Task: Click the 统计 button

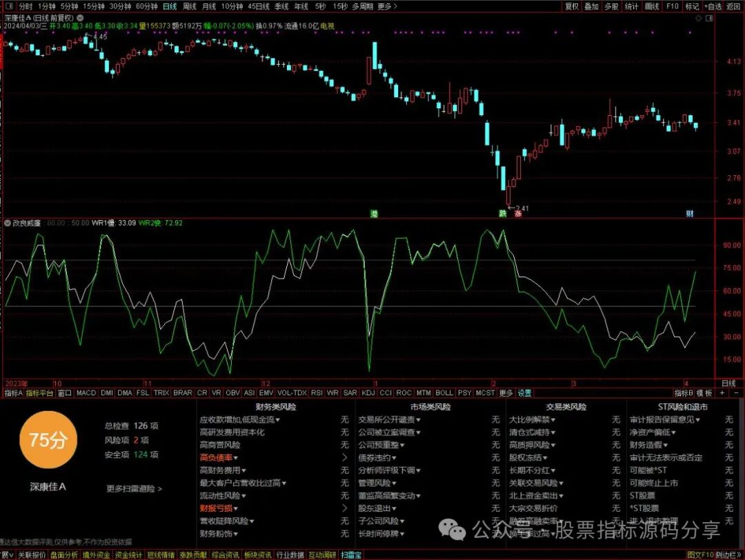Action: pos(631,6)
